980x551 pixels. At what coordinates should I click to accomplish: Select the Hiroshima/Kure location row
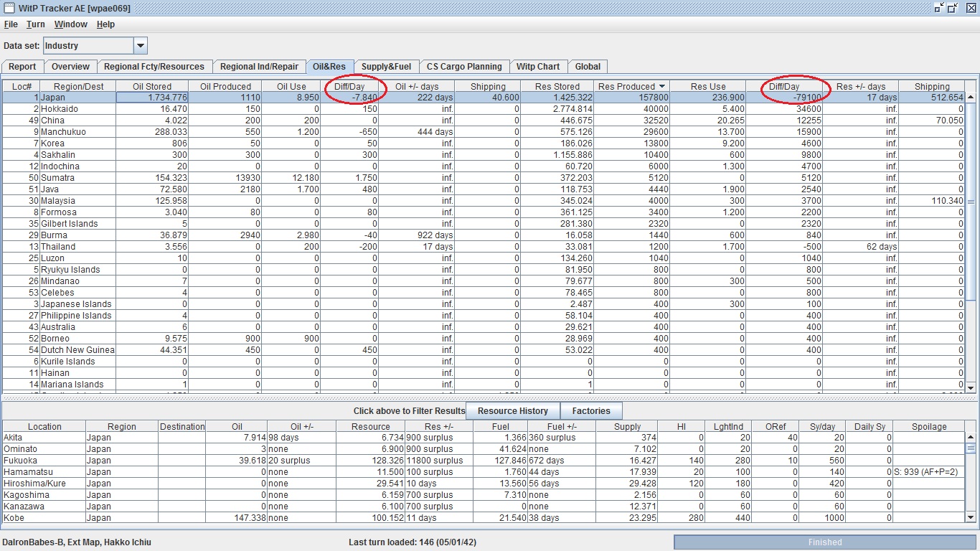click(x=484, y=484)
